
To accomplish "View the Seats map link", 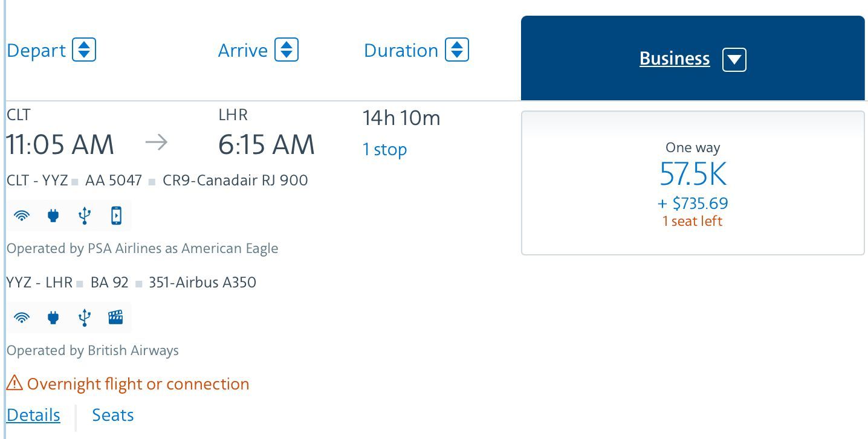I will coord(113,415).
